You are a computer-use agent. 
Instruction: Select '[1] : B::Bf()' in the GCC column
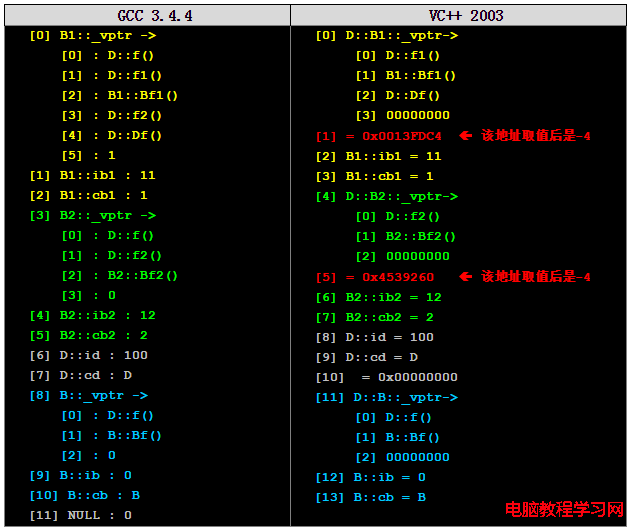[x=111, y=435]
